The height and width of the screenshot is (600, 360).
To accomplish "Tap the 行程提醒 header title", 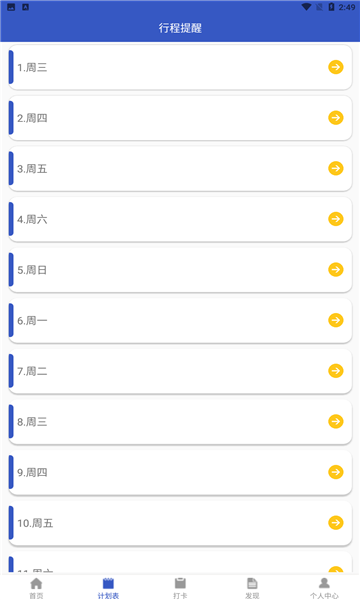I will [180, 28].
